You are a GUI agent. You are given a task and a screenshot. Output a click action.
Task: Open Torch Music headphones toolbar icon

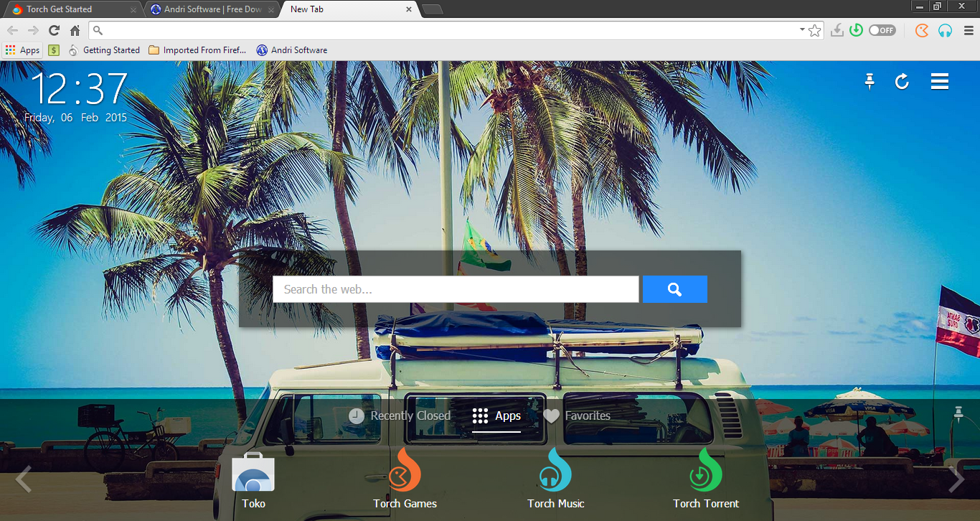click(x=946, y=30)
